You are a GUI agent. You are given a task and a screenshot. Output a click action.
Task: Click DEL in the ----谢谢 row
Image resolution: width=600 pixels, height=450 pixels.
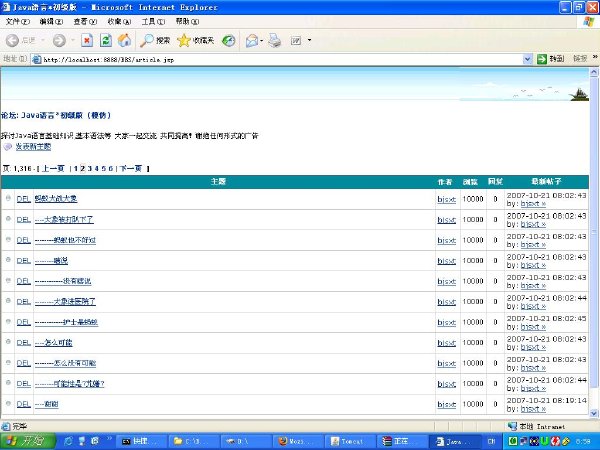[23, 404]
